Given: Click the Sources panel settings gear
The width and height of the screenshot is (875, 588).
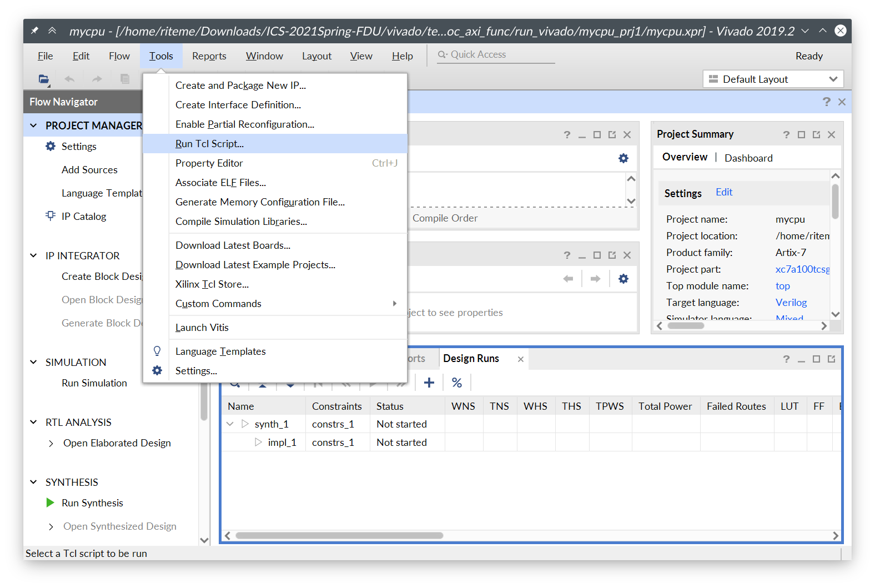Looking at the screenshot, I should pyautogui.click(x=623, y=158).
